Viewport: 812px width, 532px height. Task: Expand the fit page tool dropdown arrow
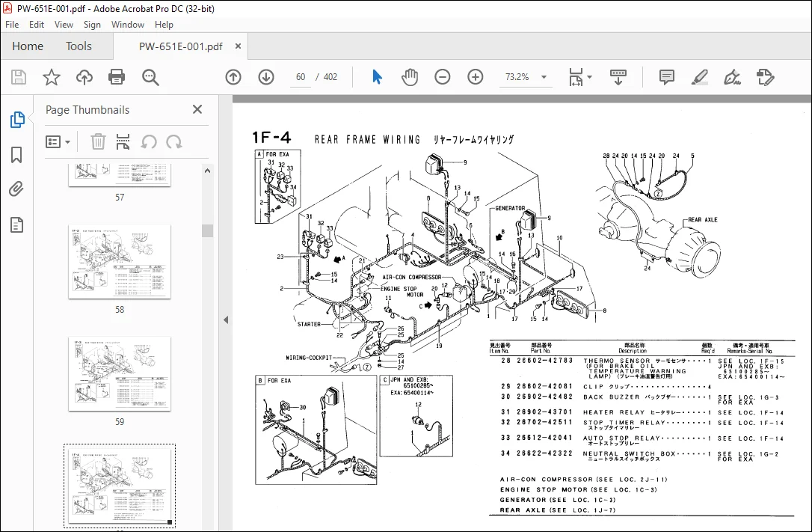pos(590,77)
